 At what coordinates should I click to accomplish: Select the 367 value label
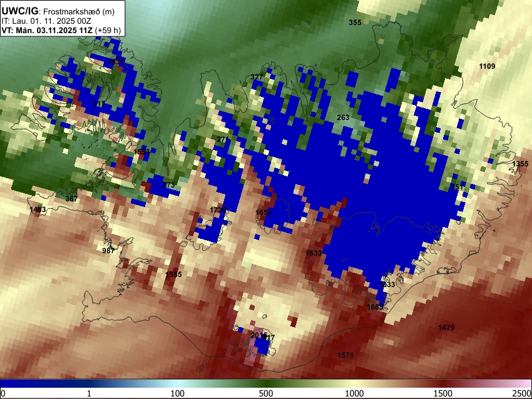[x=71, y=199]
